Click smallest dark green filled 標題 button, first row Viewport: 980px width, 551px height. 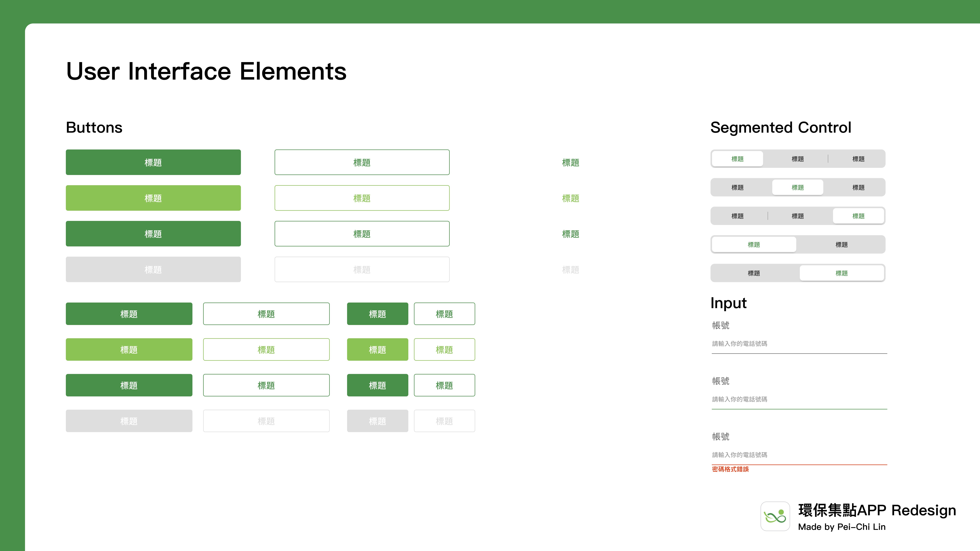[377, 314]
